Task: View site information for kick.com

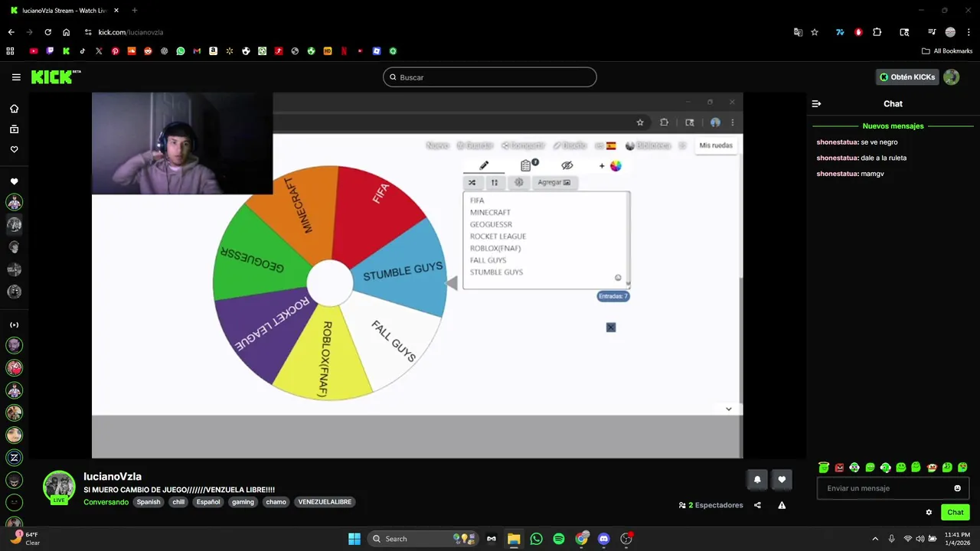Action: [88, 32]
